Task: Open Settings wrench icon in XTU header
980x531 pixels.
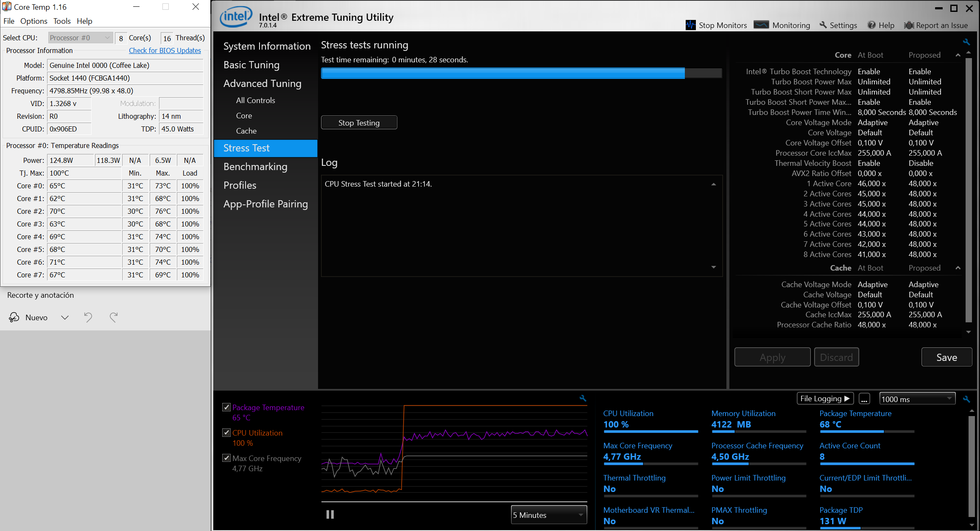Action: 823,25
